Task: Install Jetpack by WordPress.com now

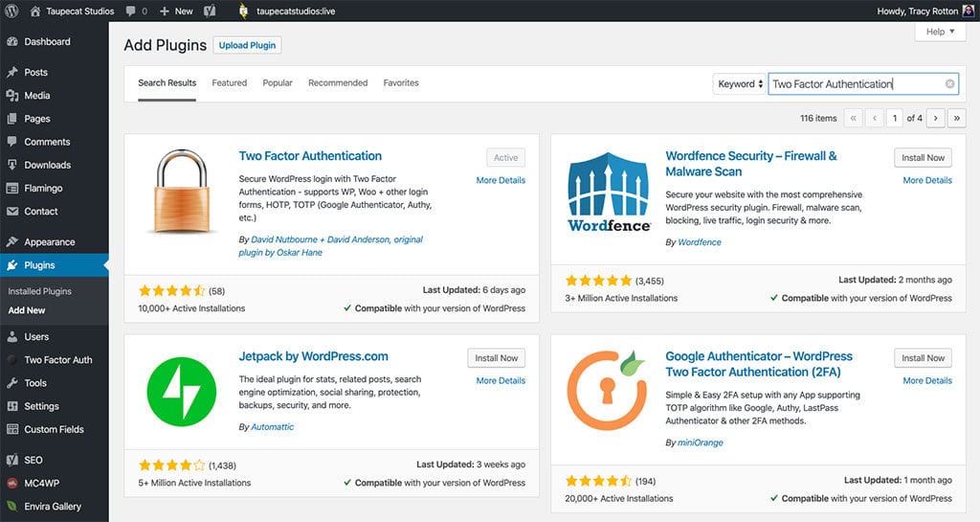Action: click(497, 358)
